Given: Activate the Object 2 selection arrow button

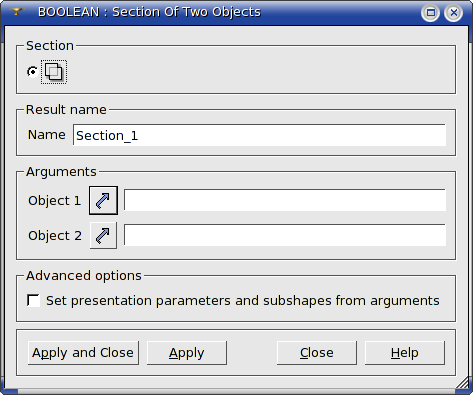Looking at the screenshot, I should click(x=103, y=235).
